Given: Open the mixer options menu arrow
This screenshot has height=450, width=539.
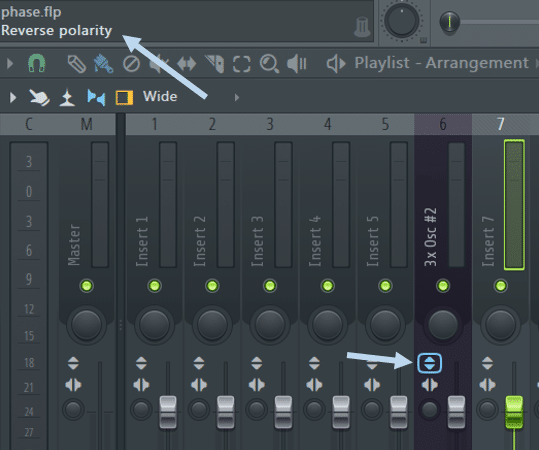Looking at the screenshot, I should pyautogui.click(x=13, y=98).
